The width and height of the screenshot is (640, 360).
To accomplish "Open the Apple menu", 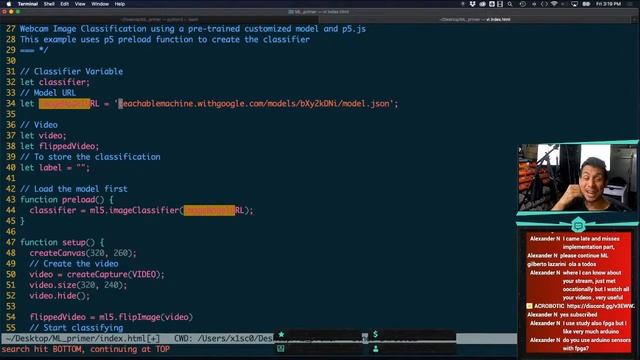I will tap(9, 4).
